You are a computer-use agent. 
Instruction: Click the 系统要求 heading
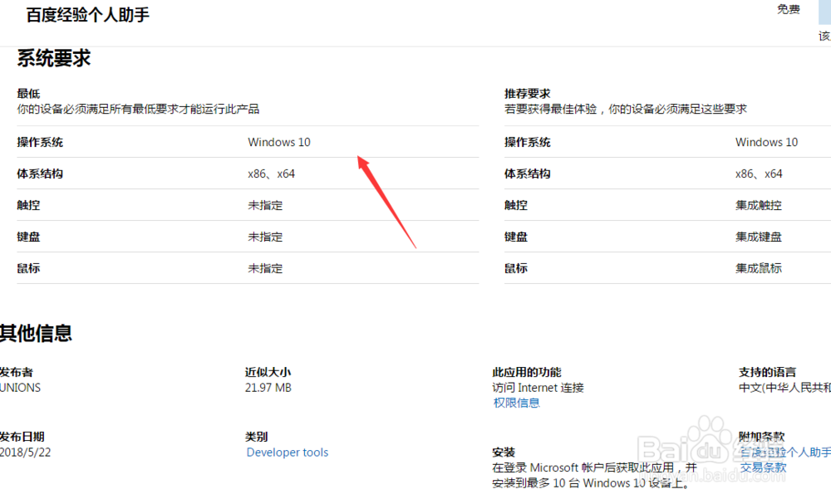pos(53,58)
